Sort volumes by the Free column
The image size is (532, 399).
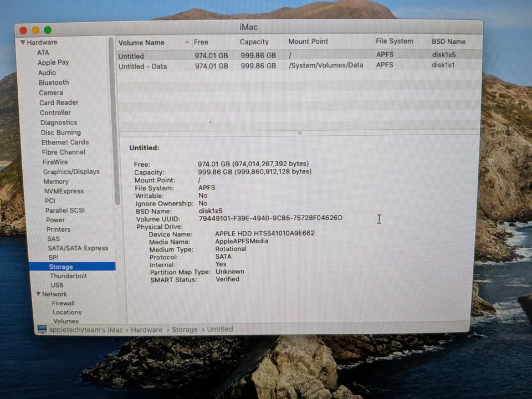coord(201,41)
